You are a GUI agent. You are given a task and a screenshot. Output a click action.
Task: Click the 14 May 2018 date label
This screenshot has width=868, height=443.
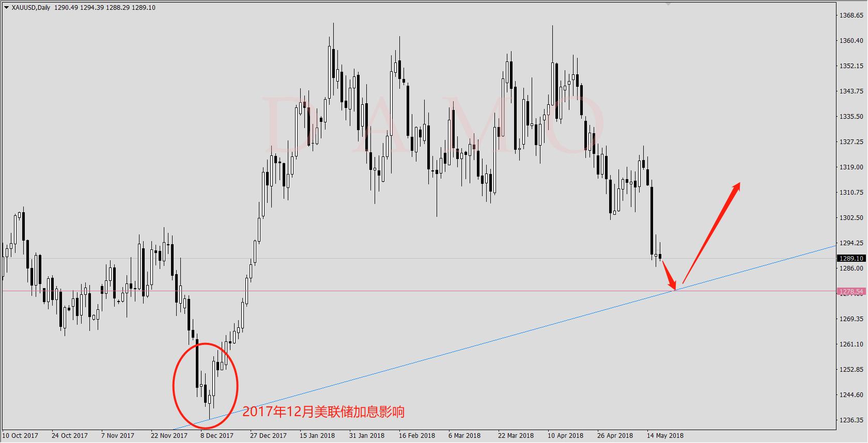[665, 436]
